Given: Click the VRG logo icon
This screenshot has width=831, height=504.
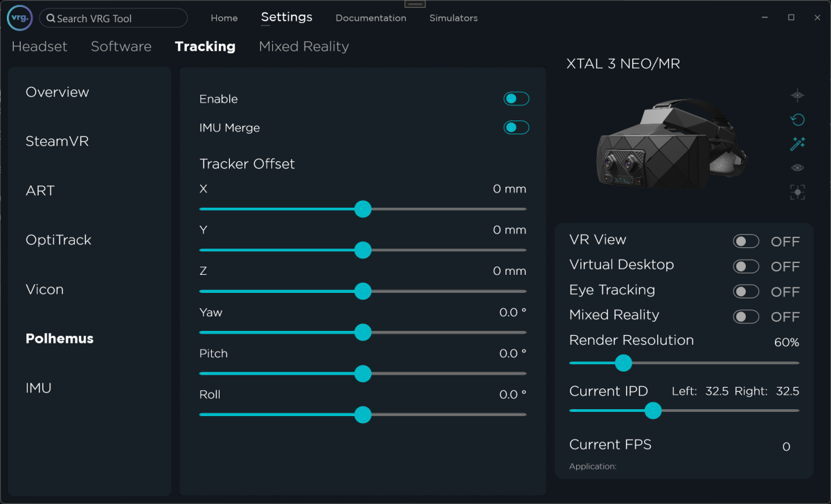Looking at the screenshot, I should (x=19, y=18).
